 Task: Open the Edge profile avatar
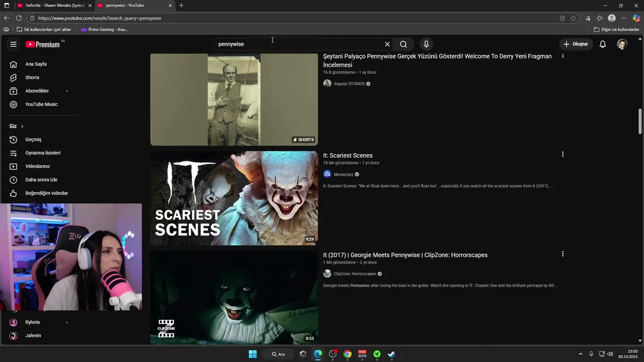pos(612,18)
